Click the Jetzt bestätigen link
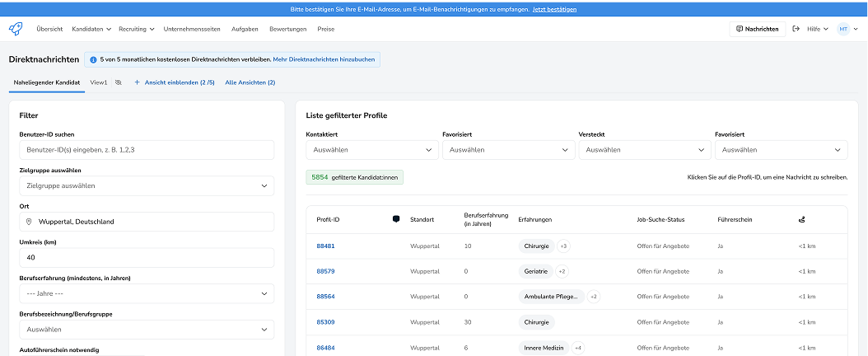This screenshot has height=356, width=868. point(554,9)
